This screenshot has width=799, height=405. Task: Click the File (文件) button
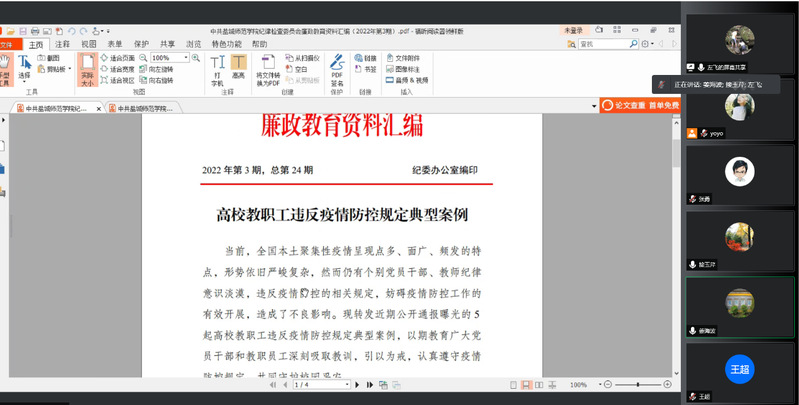(x=8, y=44)
